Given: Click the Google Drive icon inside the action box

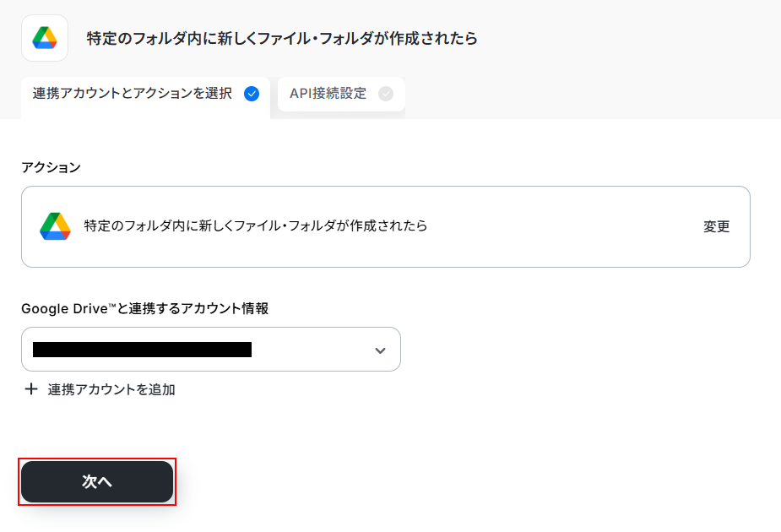Looking at the screenshot, I should click(55, 226).
